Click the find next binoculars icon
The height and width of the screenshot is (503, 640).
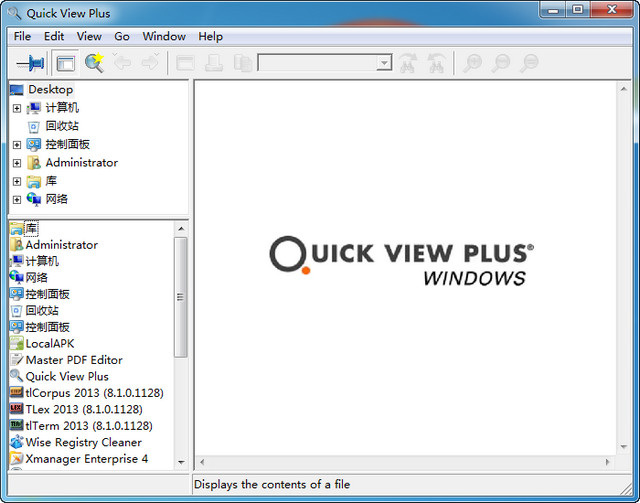(408, 63)
